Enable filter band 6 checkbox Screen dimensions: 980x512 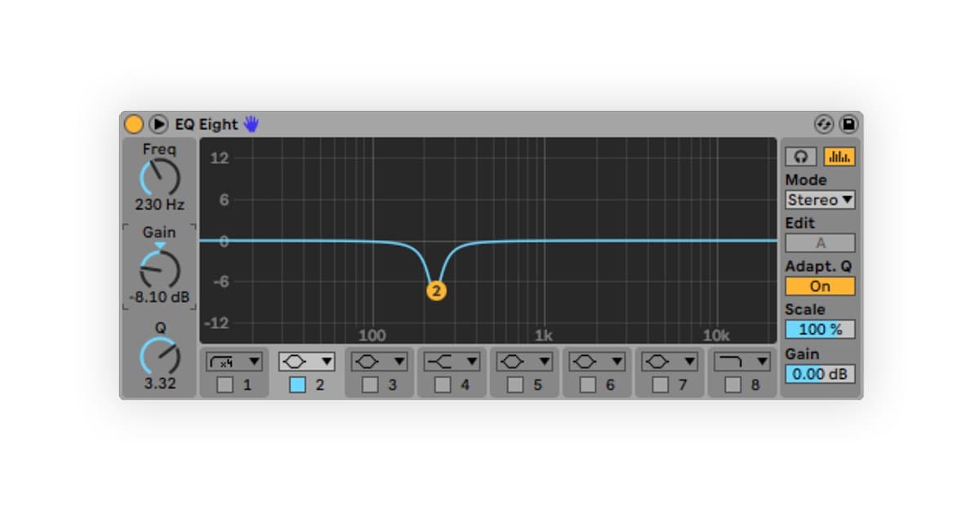(588, 385)
